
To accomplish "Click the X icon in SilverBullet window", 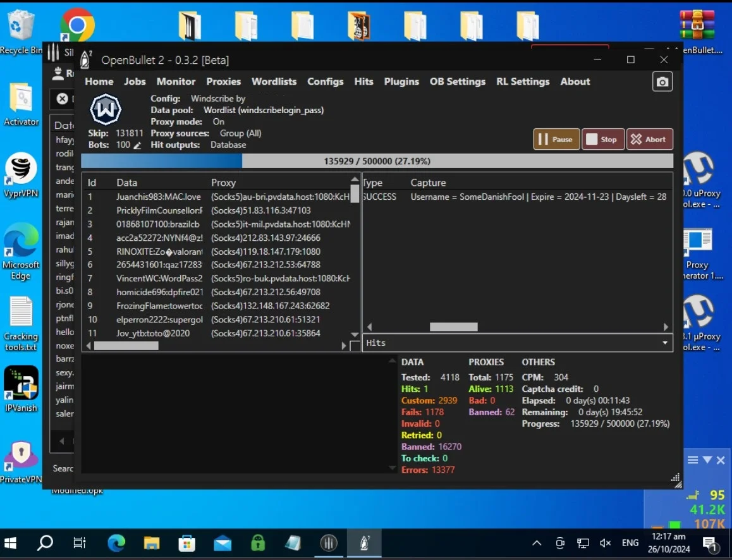I will coord(62,99).
